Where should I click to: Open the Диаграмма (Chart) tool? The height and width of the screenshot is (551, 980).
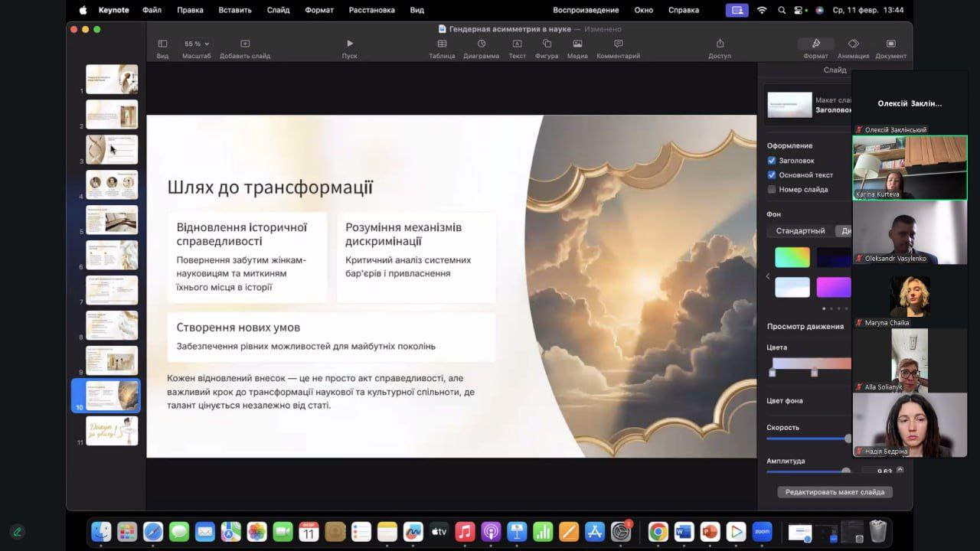[x=481, y=44]
